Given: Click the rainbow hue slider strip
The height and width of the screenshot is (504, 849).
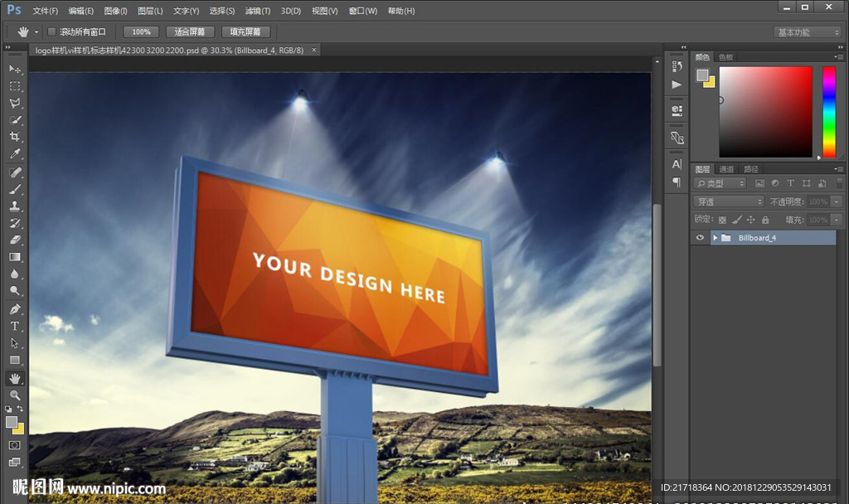Looking at the screenshot, I should coord(828,111).
